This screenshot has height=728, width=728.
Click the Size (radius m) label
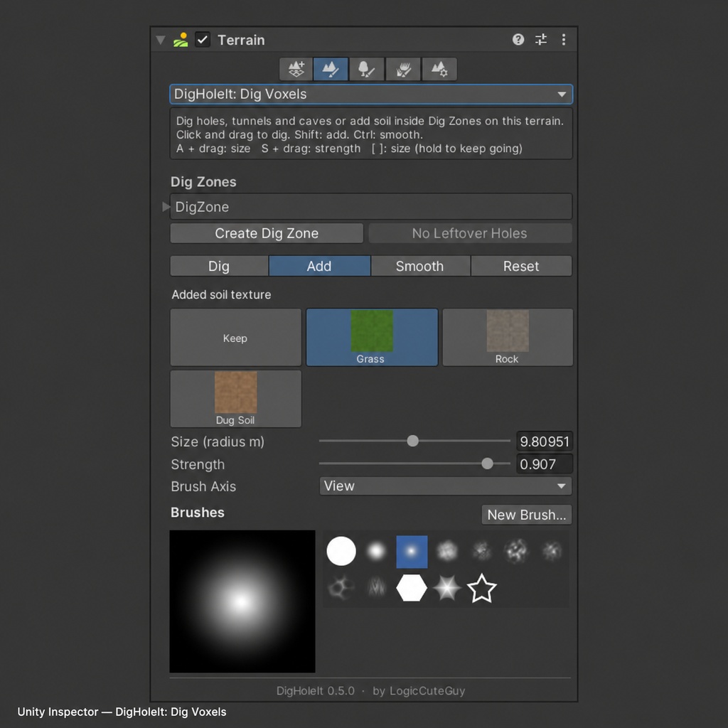coord(218,441)
